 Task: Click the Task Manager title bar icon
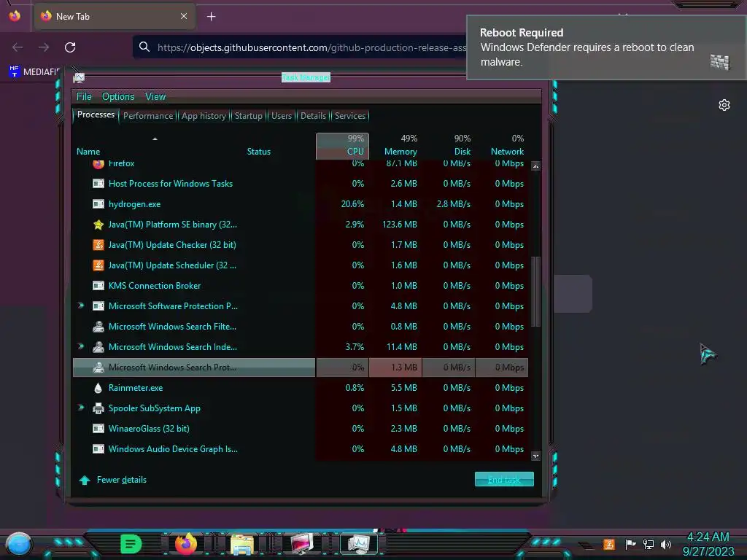(79, 77)
